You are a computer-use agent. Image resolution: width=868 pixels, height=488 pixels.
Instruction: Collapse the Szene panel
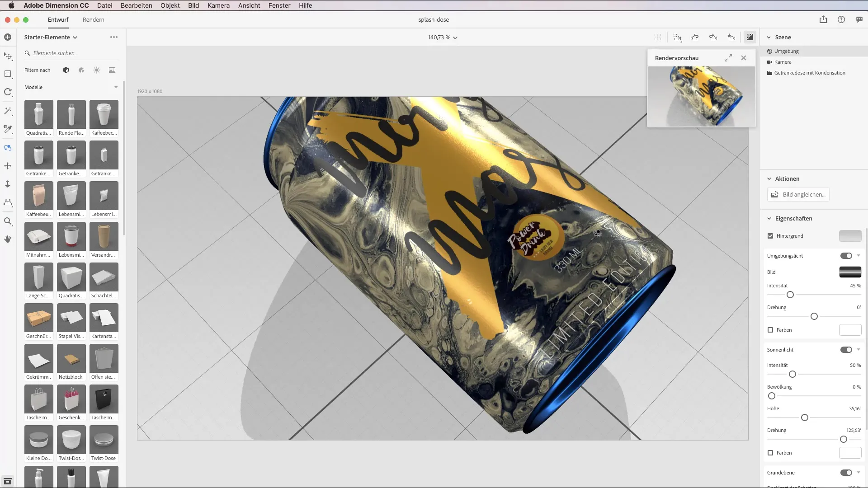coord(769,37)
